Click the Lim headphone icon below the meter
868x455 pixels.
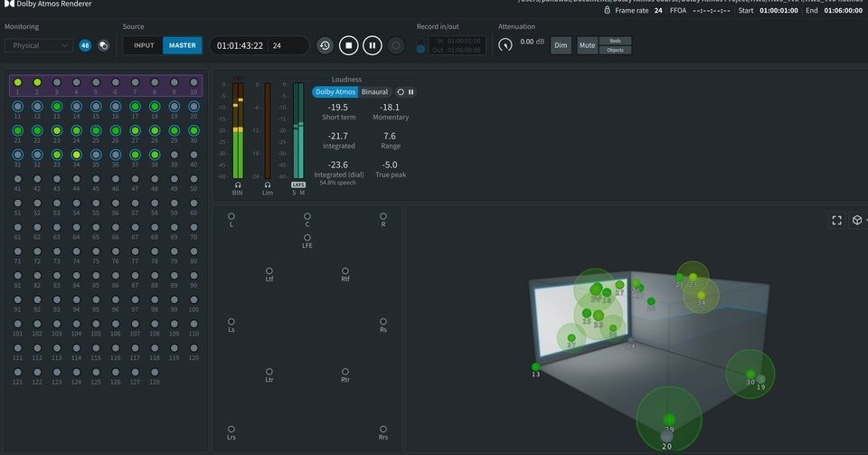click(x=268, y=185)
